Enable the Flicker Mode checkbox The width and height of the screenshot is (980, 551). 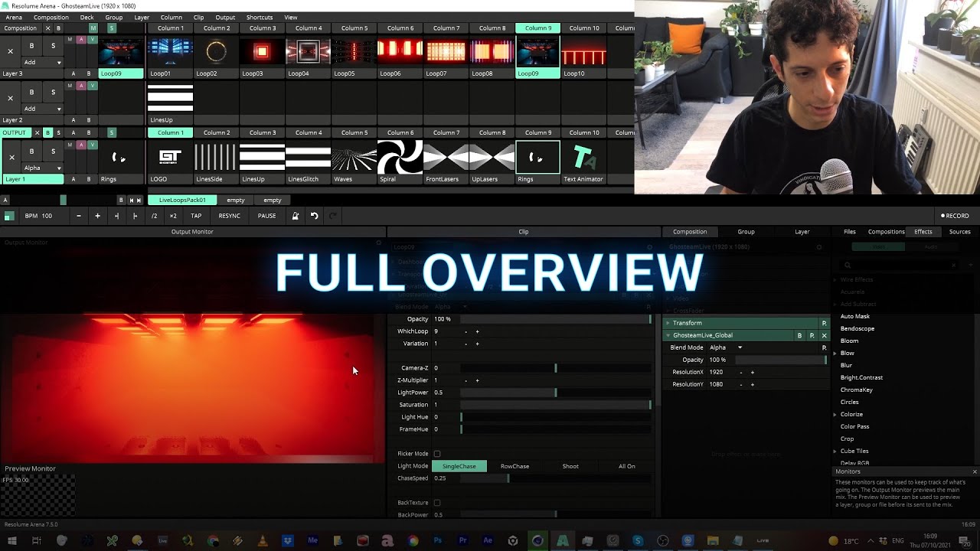coord(437,454)
